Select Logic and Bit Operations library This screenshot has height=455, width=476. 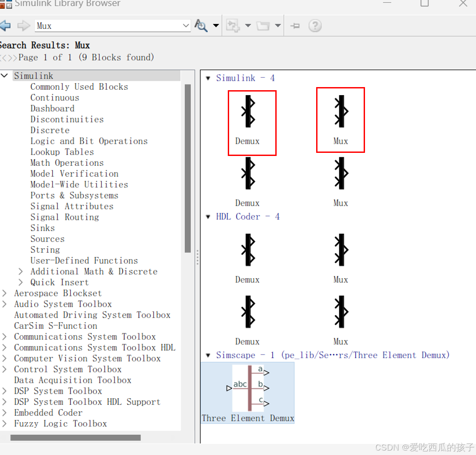click(89, 141)
